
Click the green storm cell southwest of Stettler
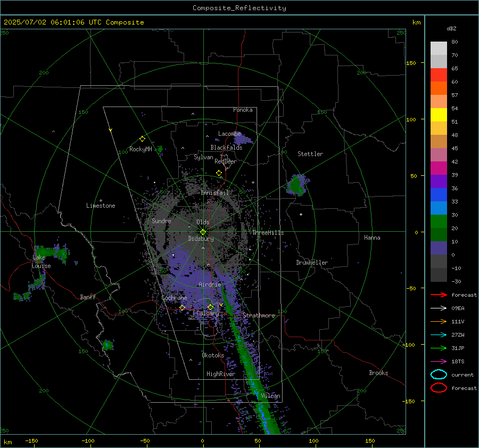[x=296, y=185]
